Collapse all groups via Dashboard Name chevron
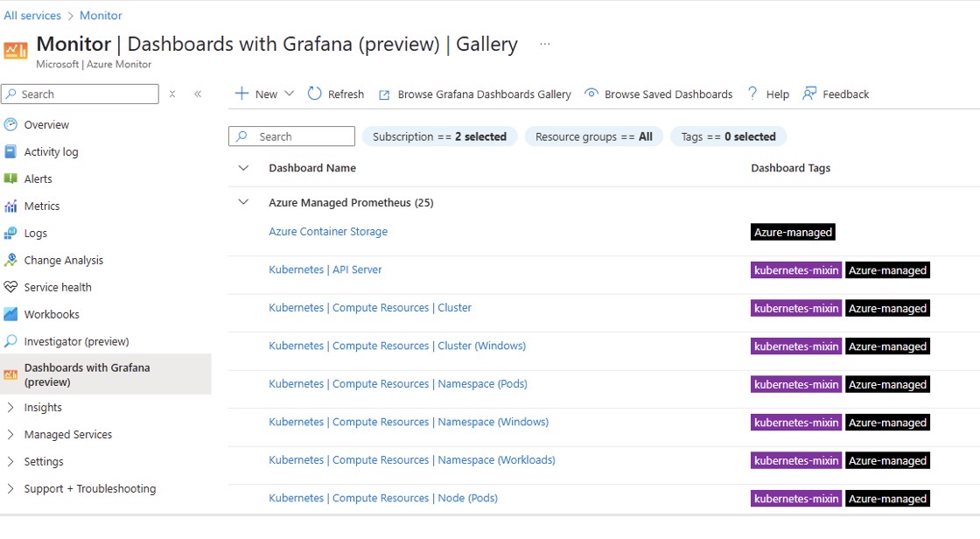The width and height of the screenshot is (980, 539). tap(243, 167)
